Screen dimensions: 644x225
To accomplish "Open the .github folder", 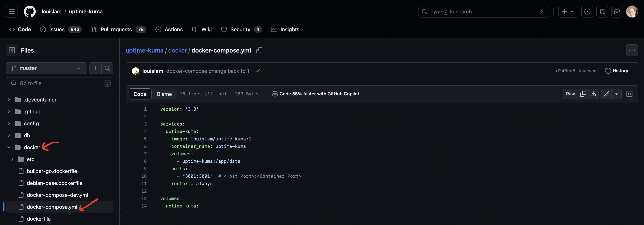I will coord(32,112).
